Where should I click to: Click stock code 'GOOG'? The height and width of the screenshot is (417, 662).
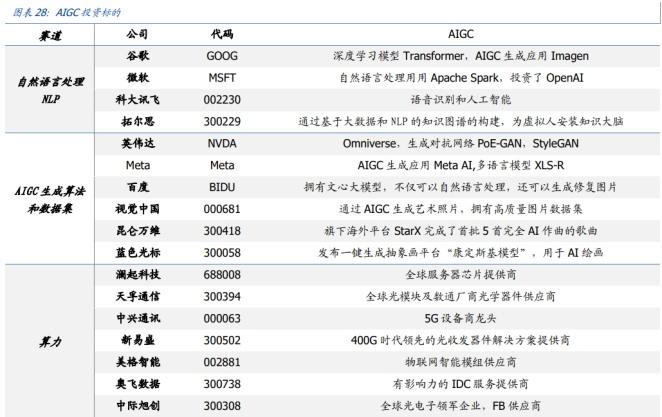[x=222, y=56]
